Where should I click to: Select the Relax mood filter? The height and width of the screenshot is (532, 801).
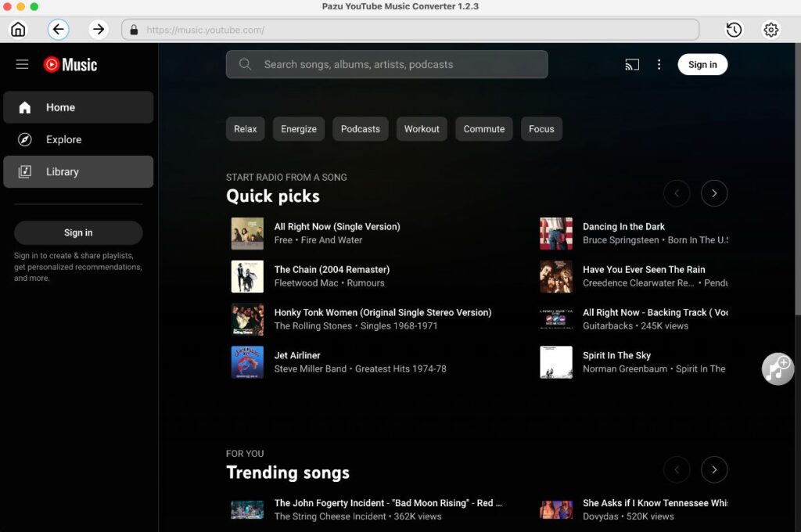pyautogui.click(x=245, y=128)
